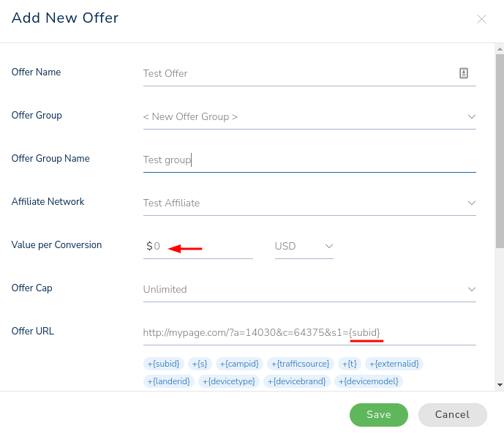Insert the +{subid} token
This screenshot has height=434, width=504.
[x=163, y=364]
